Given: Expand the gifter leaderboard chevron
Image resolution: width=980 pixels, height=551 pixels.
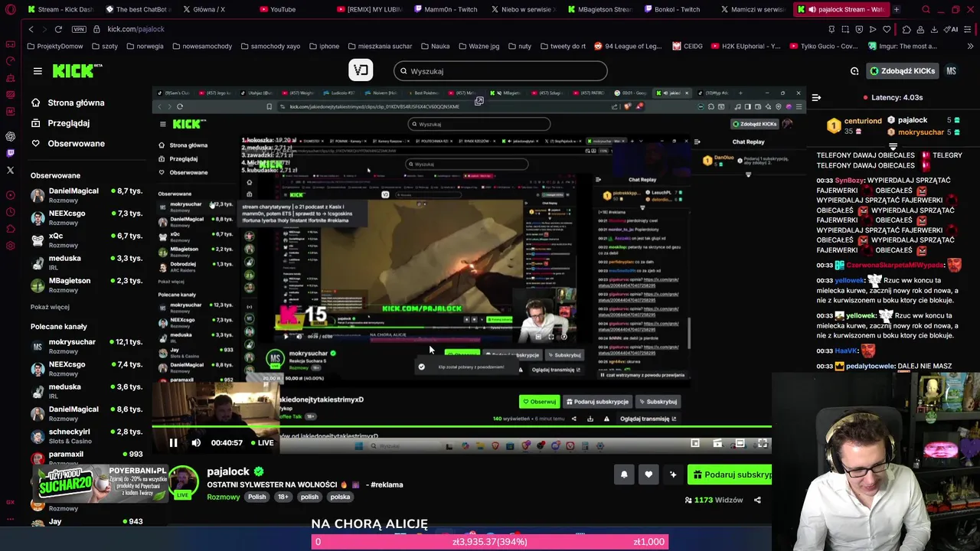Looking at the screenshot, I should coord(893,145).
